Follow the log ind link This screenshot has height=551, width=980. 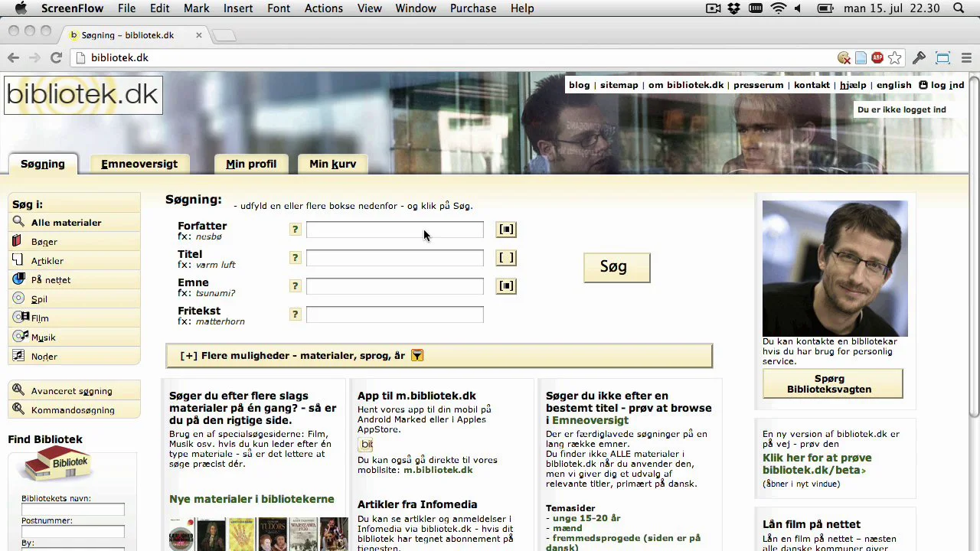pos(946,85)
